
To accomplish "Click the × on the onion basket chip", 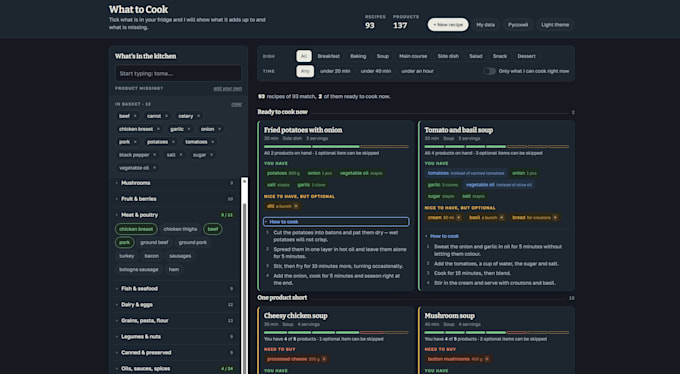I will (x=219, y=129).
